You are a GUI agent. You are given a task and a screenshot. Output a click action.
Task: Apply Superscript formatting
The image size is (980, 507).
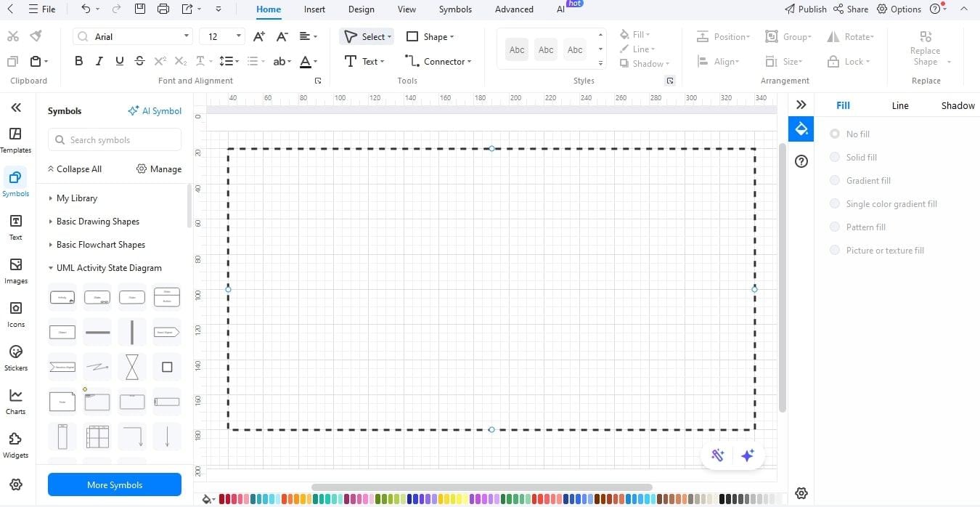[160, 61]
